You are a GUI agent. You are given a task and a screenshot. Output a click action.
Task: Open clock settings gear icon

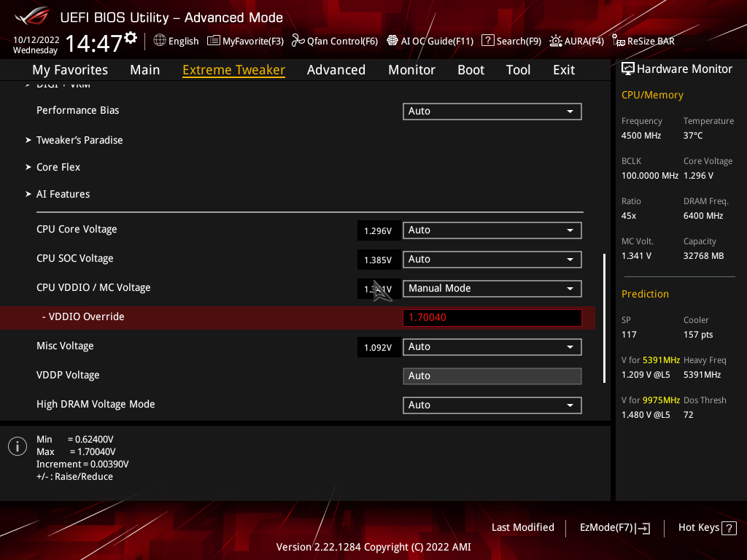coord(131,38)
